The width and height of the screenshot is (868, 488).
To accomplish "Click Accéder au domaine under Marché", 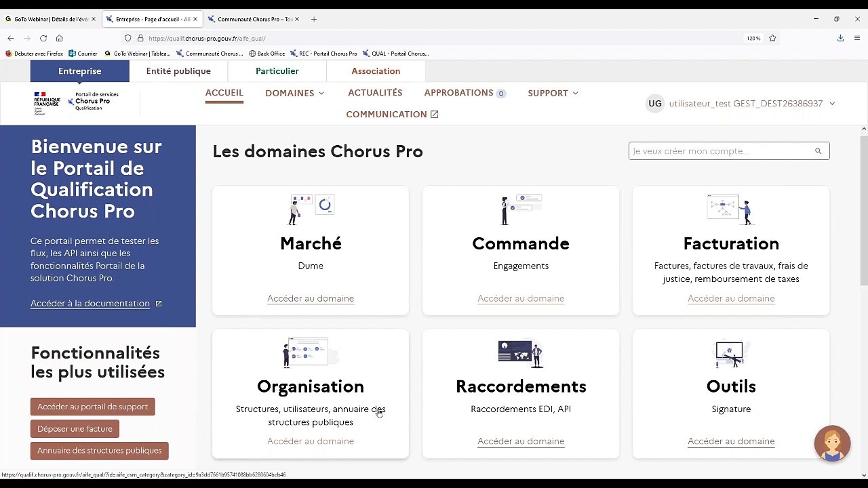I will tap(311, 298).
